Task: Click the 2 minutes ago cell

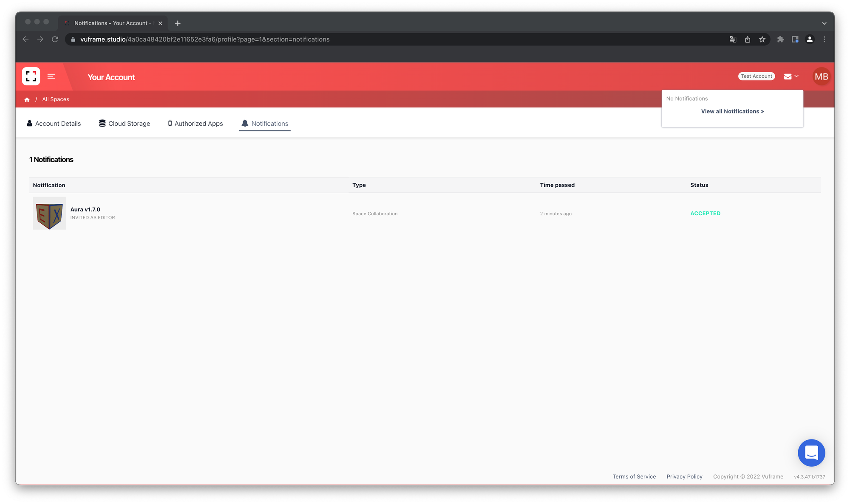Action: click(556, 214)
